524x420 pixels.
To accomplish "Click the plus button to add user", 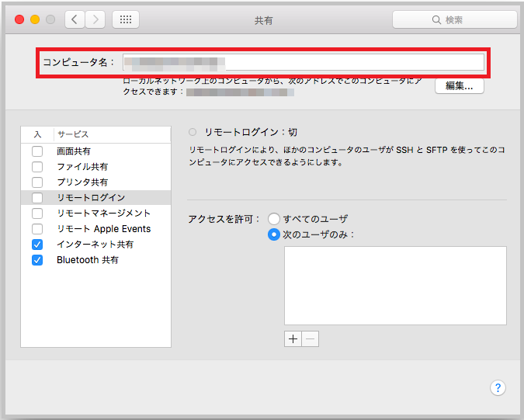I will [293, 339].
